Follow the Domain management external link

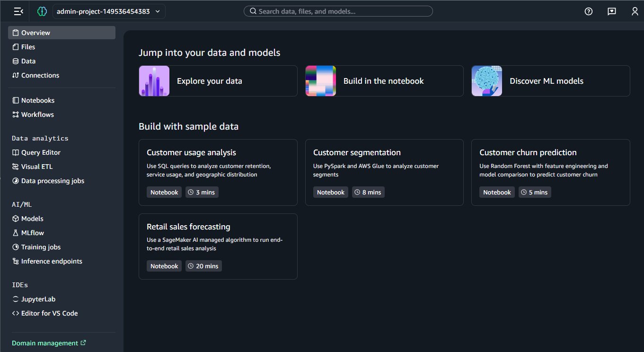tap(49, 343)
